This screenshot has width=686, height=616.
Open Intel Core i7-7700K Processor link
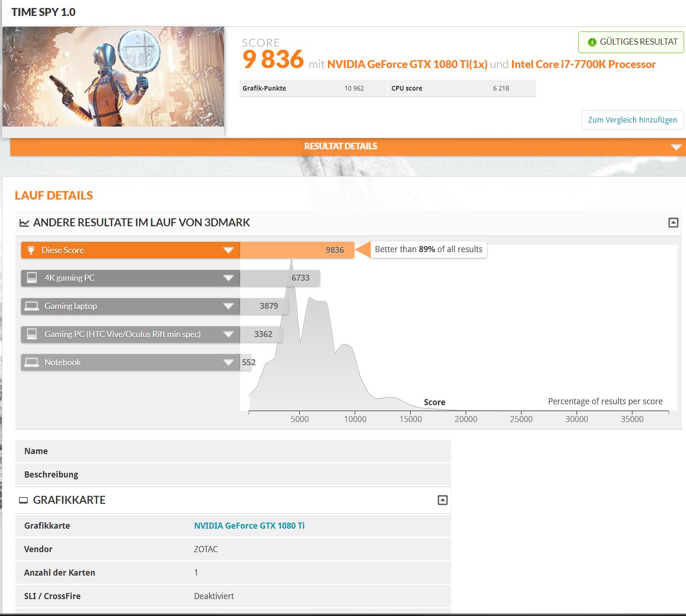coord(583,64)
